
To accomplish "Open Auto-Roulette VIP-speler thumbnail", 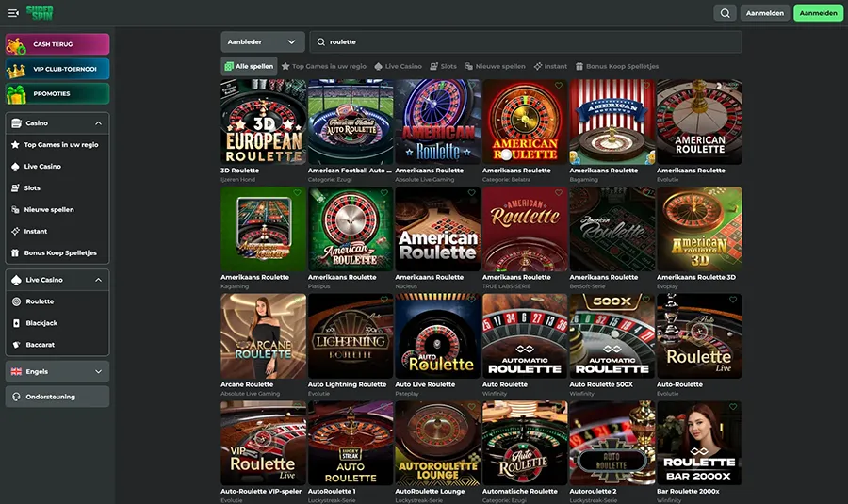I will [264, 443].
